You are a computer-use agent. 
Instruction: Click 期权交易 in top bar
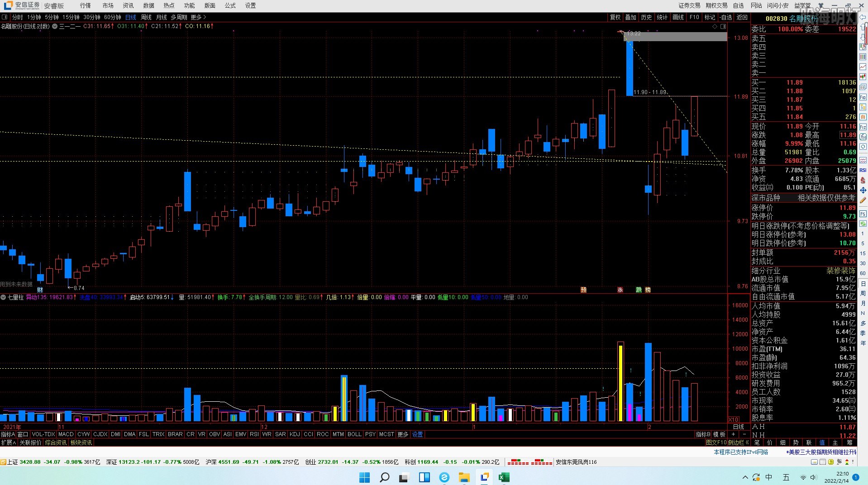tap(716, 5)
